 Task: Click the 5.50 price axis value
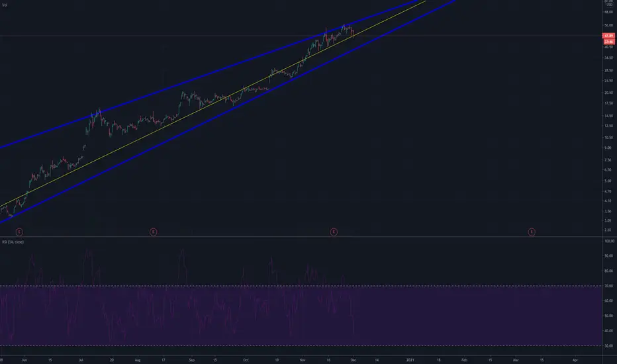click(608, 181)
